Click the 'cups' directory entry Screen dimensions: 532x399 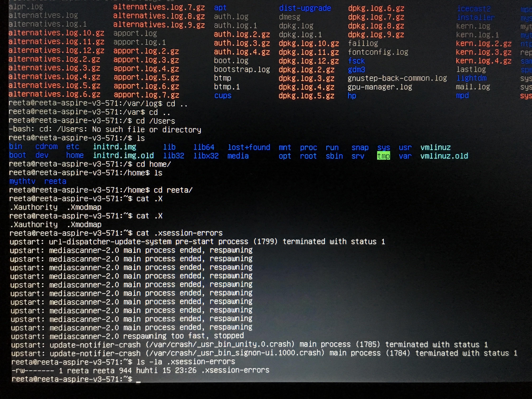point(222,96)
